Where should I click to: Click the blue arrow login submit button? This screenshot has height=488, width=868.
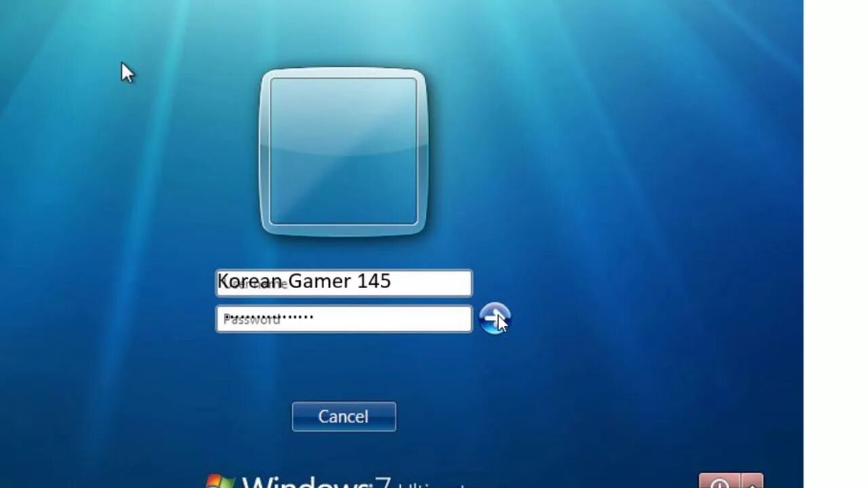tap(494, 319)
